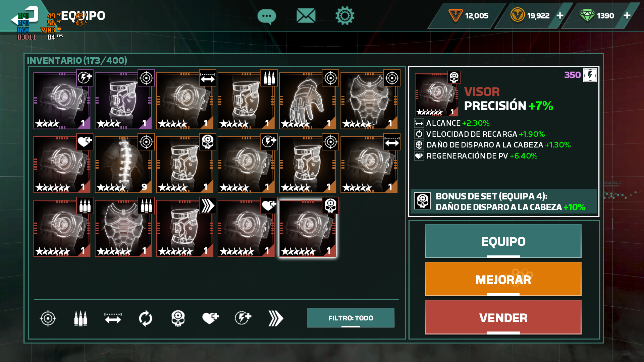644x362 pixels.
Task: Select the headshot skull filter icon
Action: click(178, 318)
